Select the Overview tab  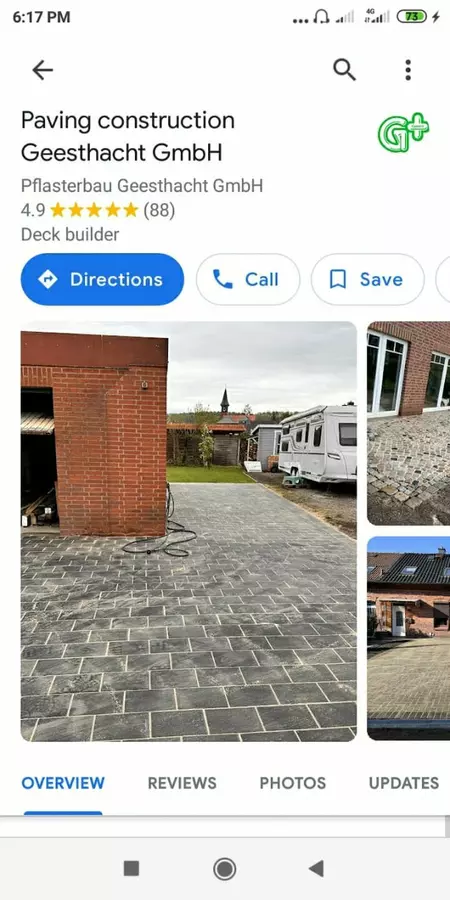tap(63, 783)
